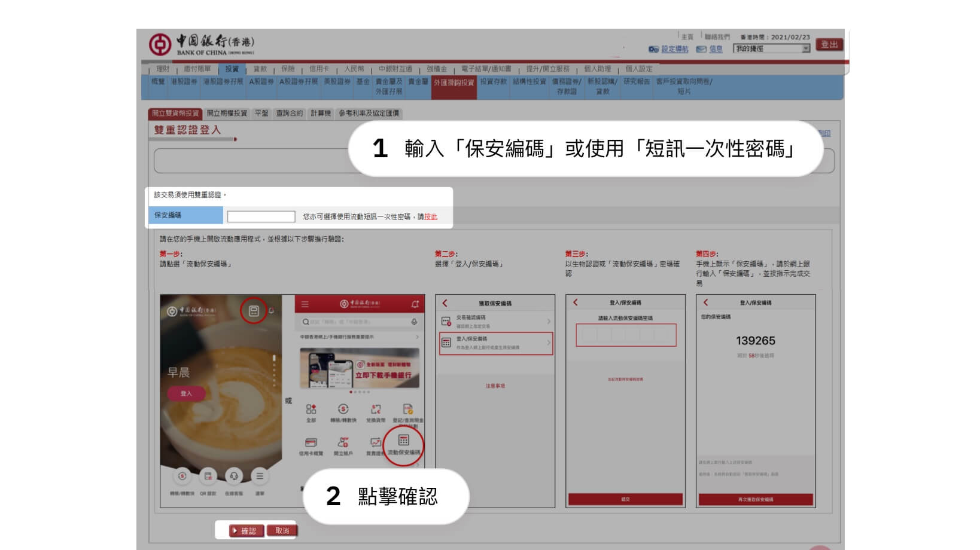980x550 pixels.
Task: Select the 信用卡 menu
Action: click(x=319, y=69)
